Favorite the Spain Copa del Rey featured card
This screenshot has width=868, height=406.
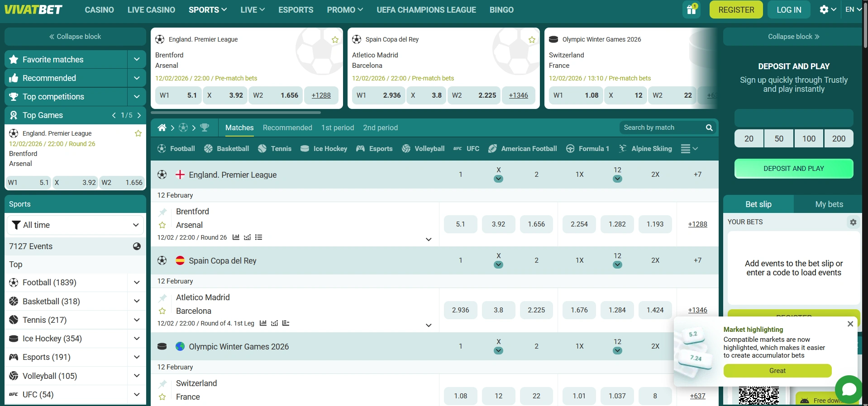[532, 40]
